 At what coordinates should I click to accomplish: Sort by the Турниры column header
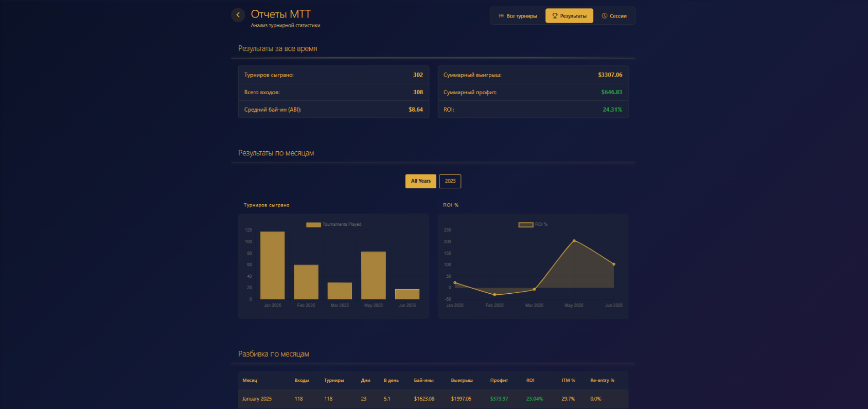pyautogui.click(x=334, y=381)
